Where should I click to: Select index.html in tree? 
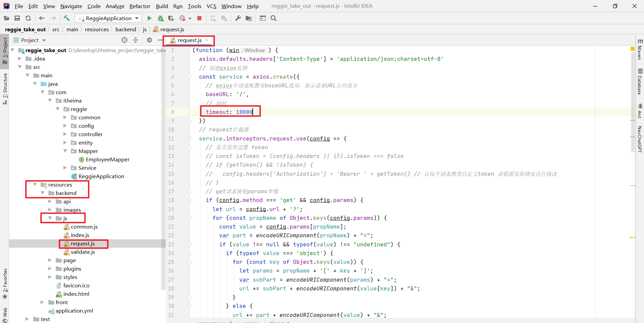pos(76,294)
